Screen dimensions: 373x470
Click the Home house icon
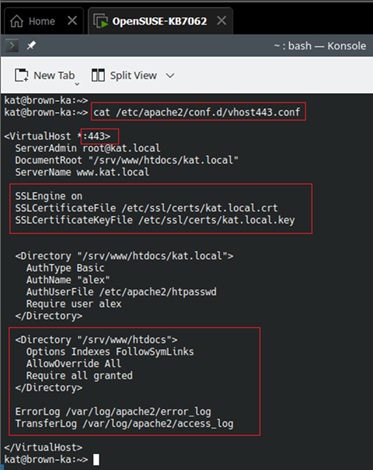pyautogui.click(x=17, y=21)
